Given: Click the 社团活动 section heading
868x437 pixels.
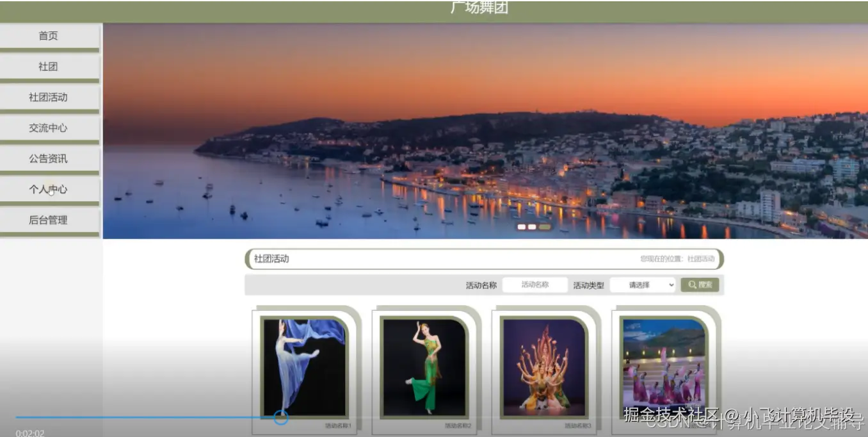Looking at the screenshot, I should 271,259.
